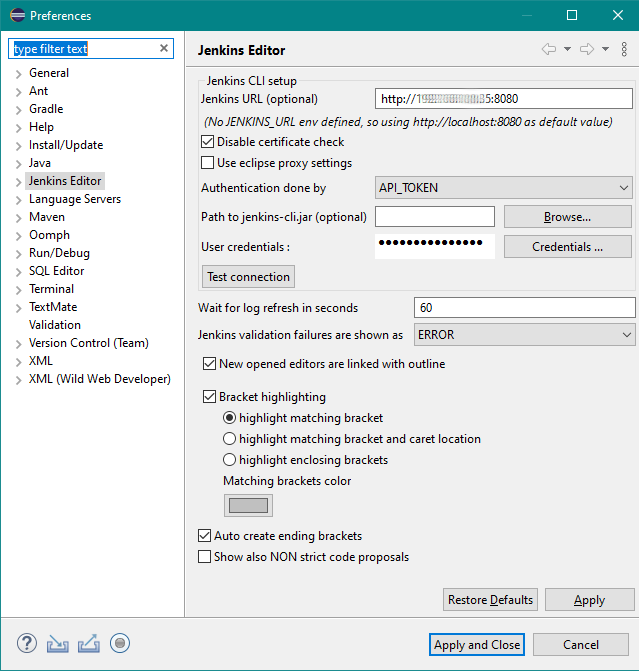
Task: Enable Use eclipse proxy settings
Action: (207, 162)
